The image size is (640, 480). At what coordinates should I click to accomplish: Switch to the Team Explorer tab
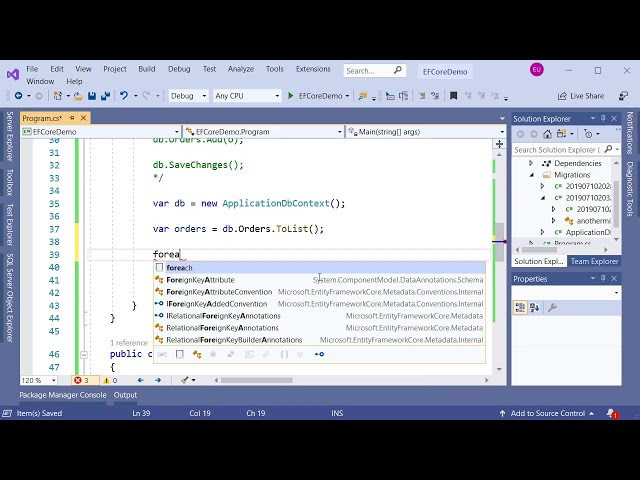594,261
